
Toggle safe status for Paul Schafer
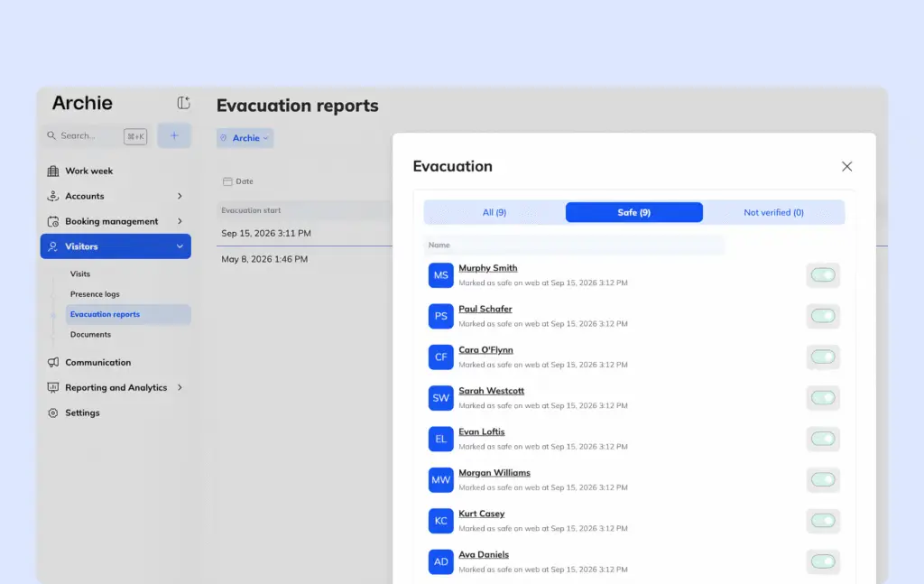pos(823,316)
